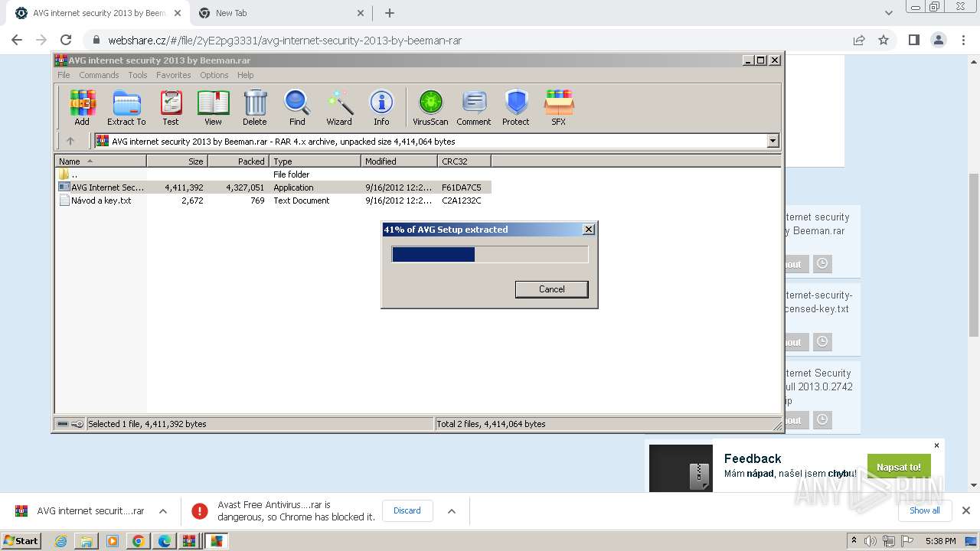Close the extraction progress dialog

point(589,230)
